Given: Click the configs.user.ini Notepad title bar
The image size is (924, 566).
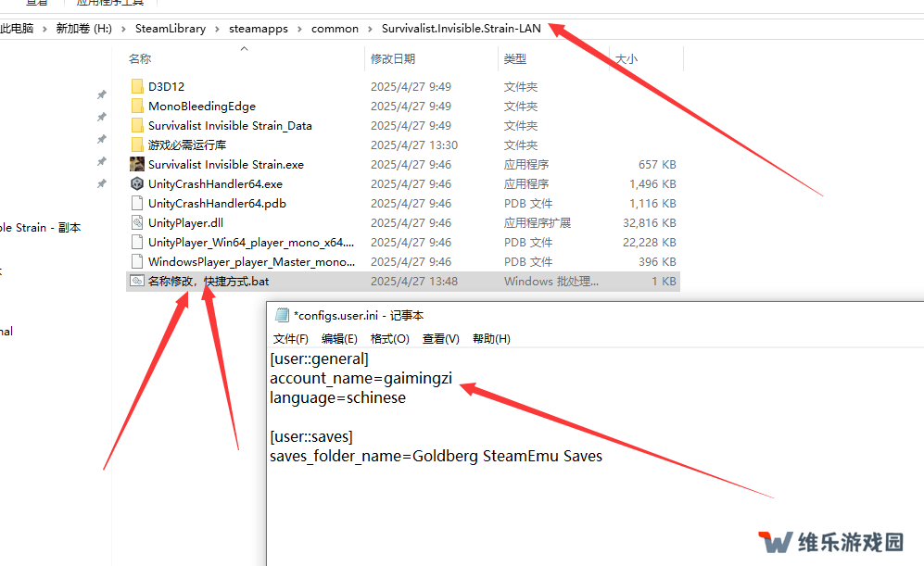Looking at the screenshot, I should [595, 316].
